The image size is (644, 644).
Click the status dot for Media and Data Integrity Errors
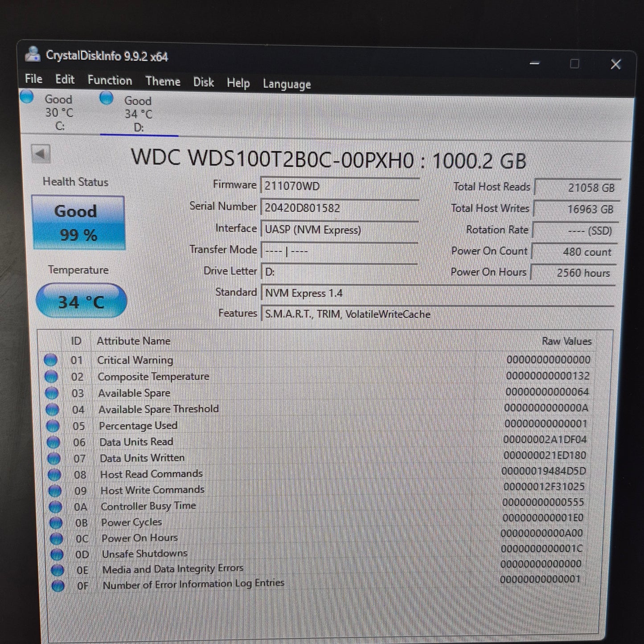(57, 570)
